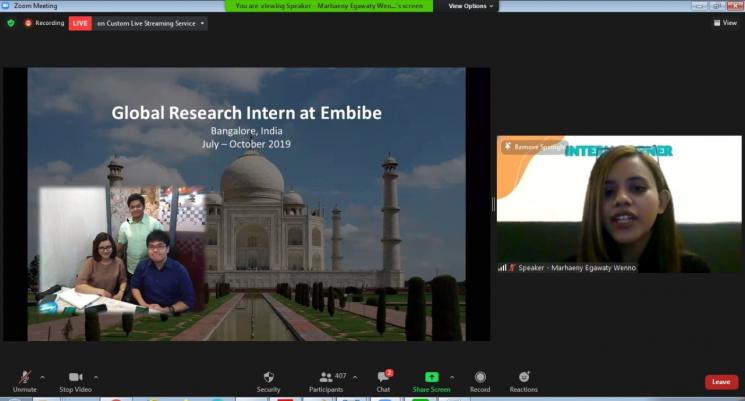This screenshot has width=745, height=401.
Task: Click the Zoom Meeting title bar icon
Action: (6, 6)
